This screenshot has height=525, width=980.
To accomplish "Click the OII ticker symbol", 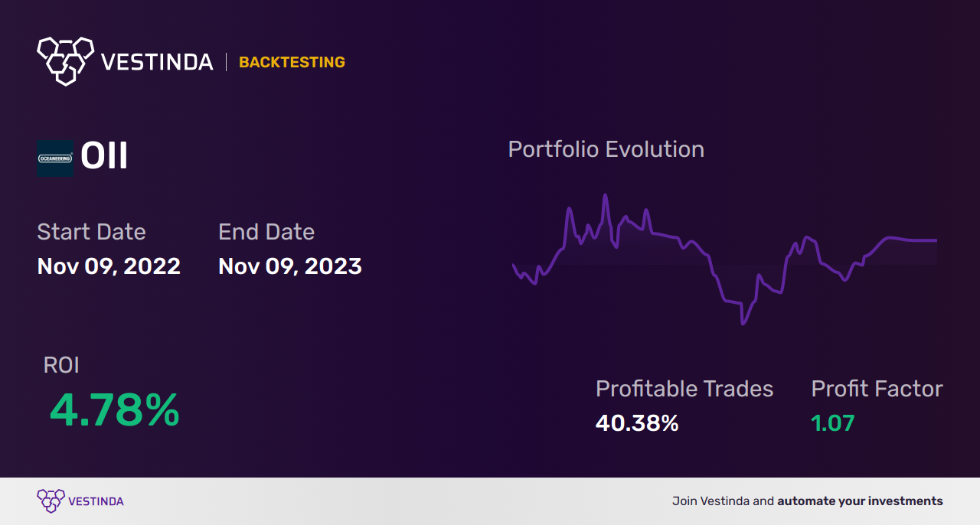I will click(x=104, y=157).
